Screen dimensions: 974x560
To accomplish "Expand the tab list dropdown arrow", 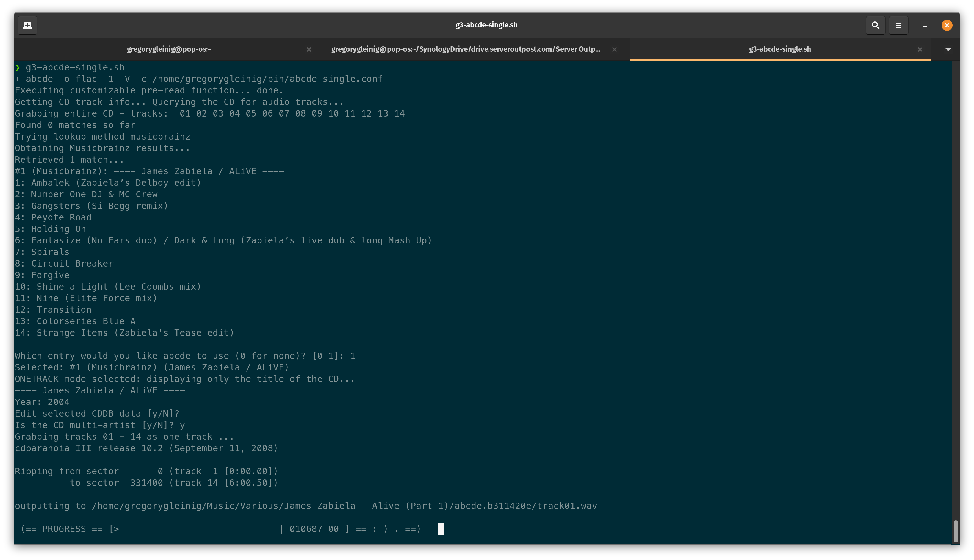I will click(x=948, y=49).
